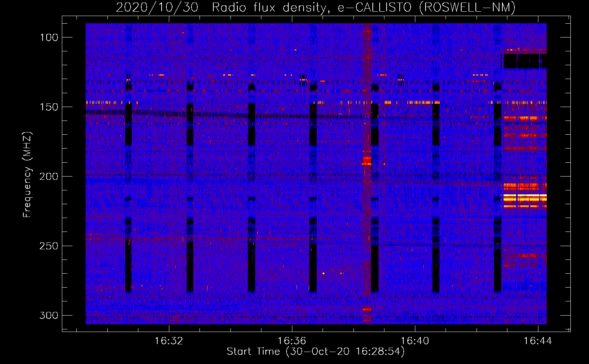Click the black data gap rectangle near 115 MHz
This screenshot has width=589, height=364.
(x=525, y=61)
